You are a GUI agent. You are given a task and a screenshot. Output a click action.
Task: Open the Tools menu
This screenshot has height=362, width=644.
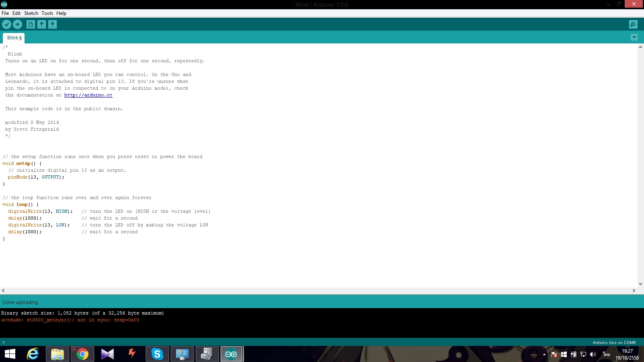[47, 13]
